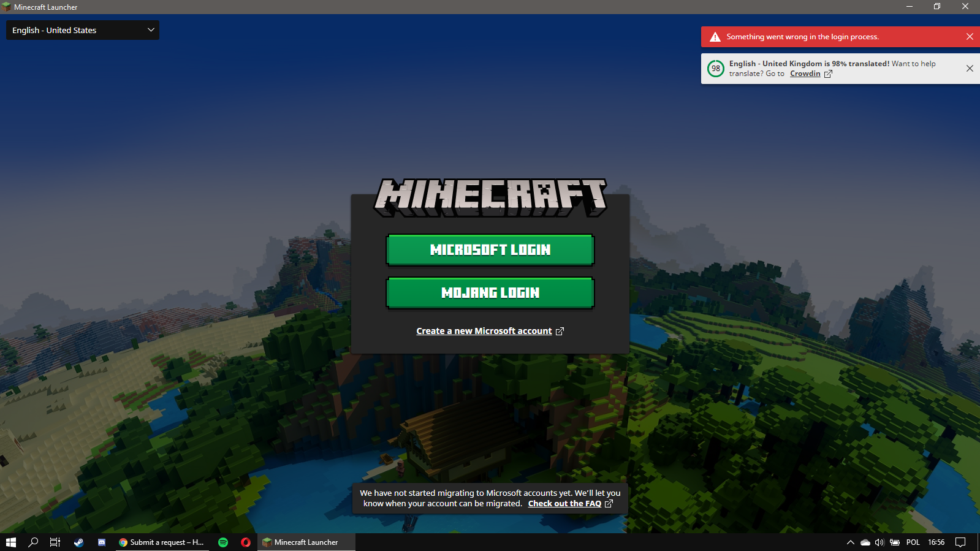Image resolution: width=980 pixels, height=551 pixels.
Task: Click the Minecraft logo
Action: click(490, 197)
